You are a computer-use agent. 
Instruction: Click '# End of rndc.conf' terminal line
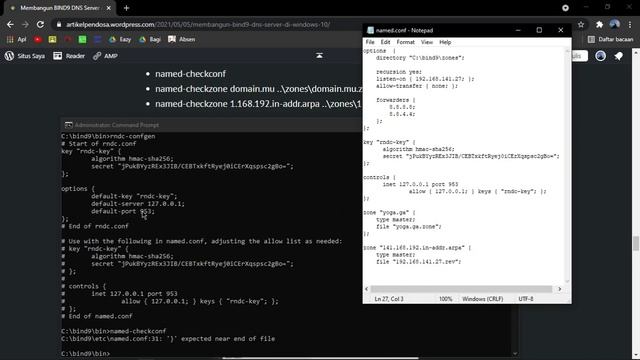pyautogui.click(x=95, y=226)
